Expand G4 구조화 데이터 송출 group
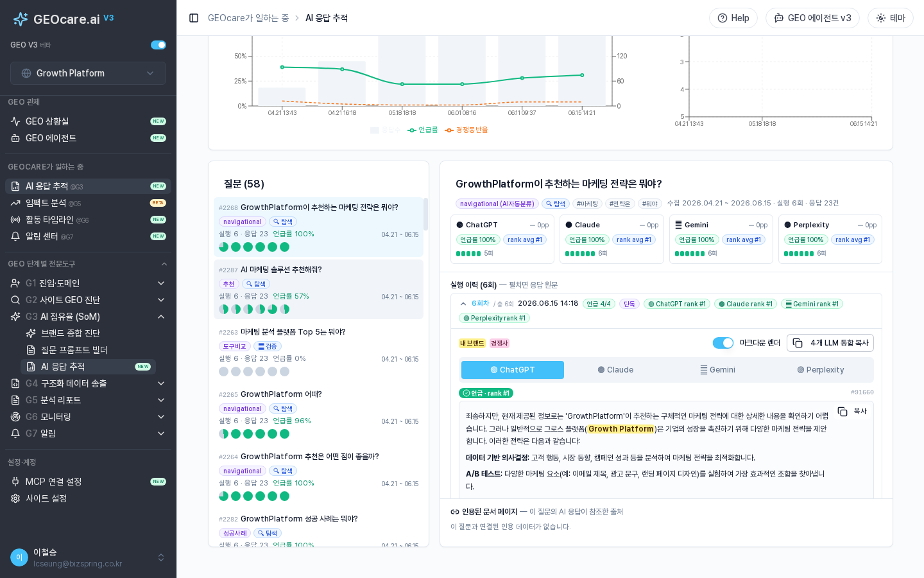 click(x=88, y=383)
